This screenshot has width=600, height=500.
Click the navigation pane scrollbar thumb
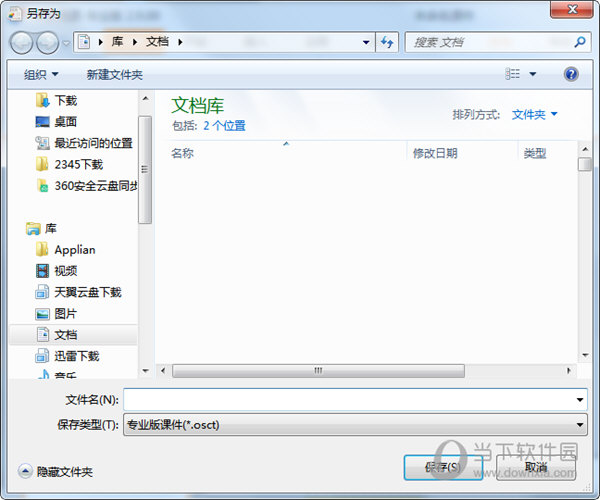tap(145, 169)
